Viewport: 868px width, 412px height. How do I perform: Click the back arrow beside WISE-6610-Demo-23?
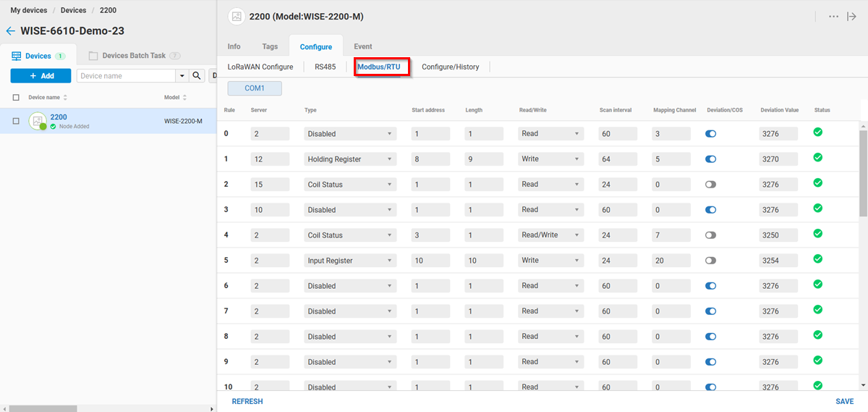point(10,31)
